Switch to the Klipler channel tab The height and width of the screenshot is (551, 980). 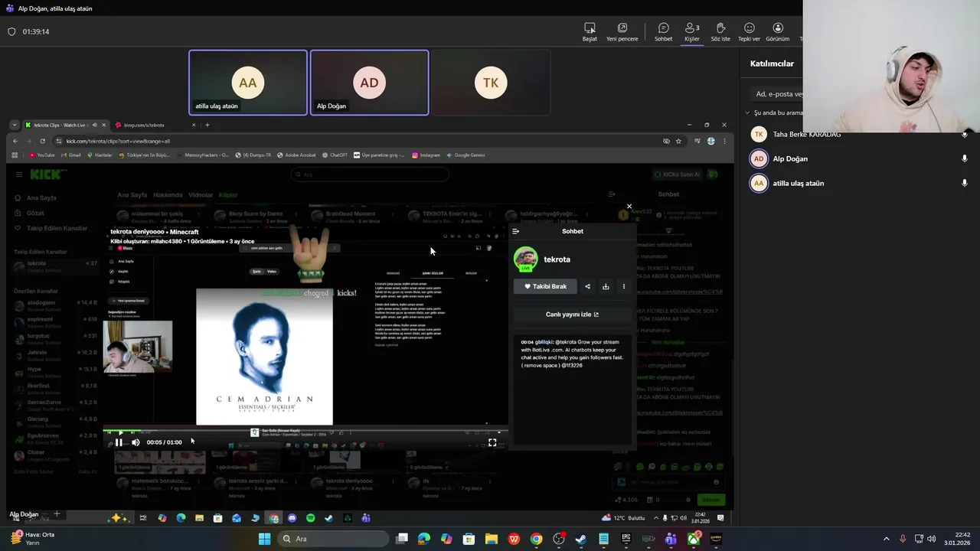[x=228, y=195]
